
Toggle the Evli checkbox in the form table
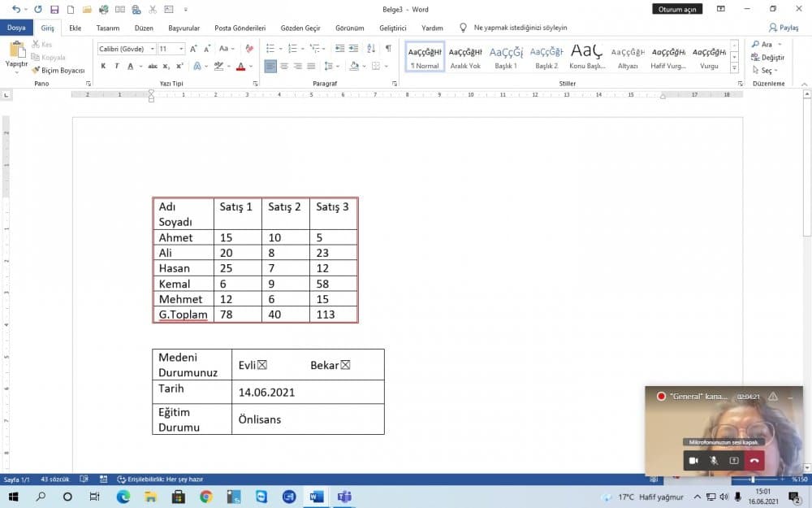262,365
